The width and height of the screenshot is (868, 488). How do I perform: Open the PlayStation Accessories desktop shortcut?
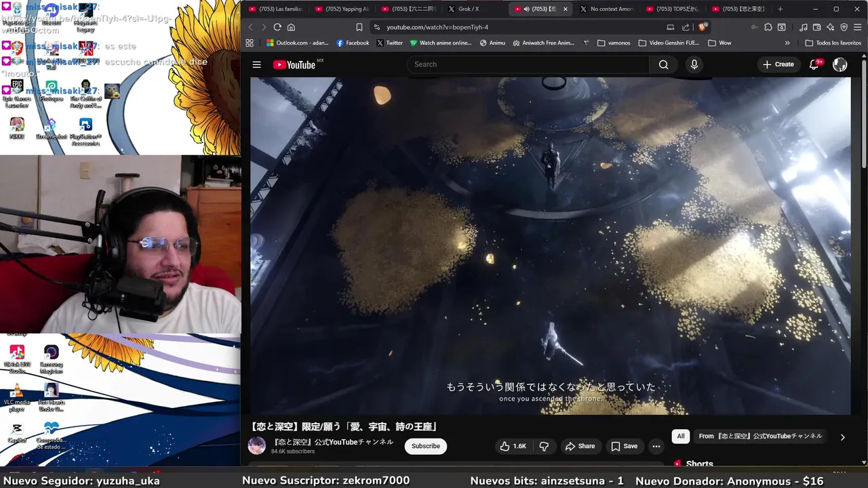point(85,131)
